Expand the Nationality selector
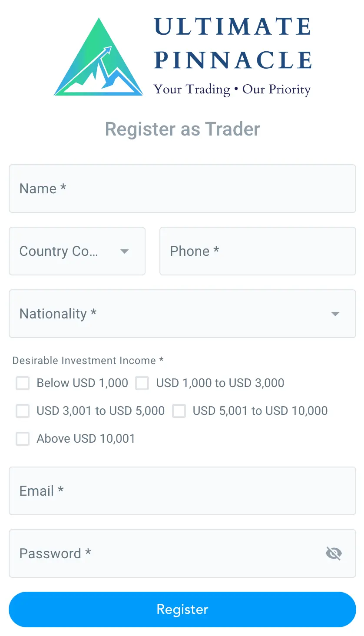This screenshot has width=364, height=636. (x=182, y=314)
